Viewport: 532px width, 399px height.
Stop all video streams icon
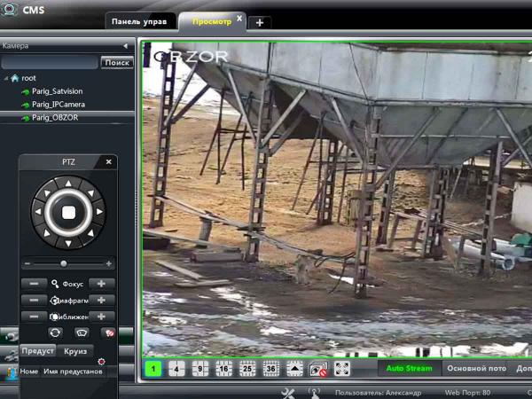click(318, 369)
